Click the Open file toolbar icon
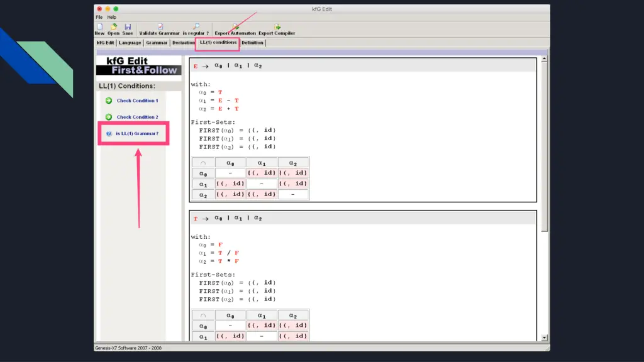This screenshot has height=362, width=644. coord(114,26)
